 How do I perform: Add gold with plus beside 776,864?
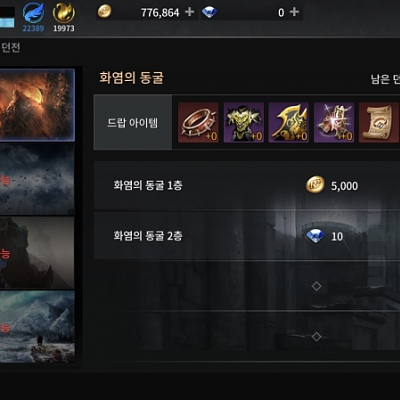click(x=189, y=12)
